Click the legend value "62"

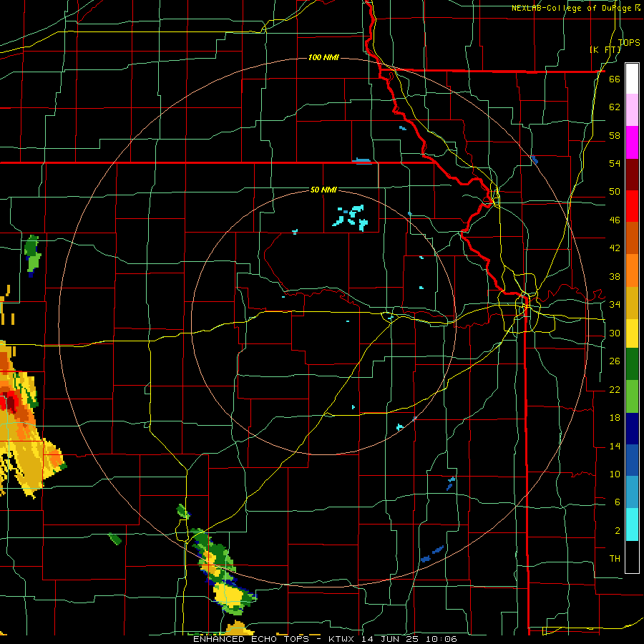click(x=615, y=107)
